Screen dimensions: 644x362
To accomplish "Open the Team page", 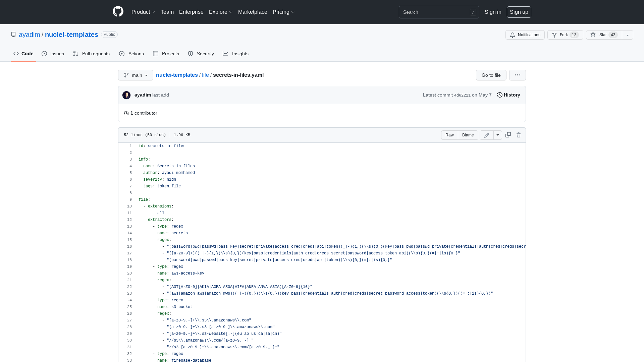I will tap(167, 12).
